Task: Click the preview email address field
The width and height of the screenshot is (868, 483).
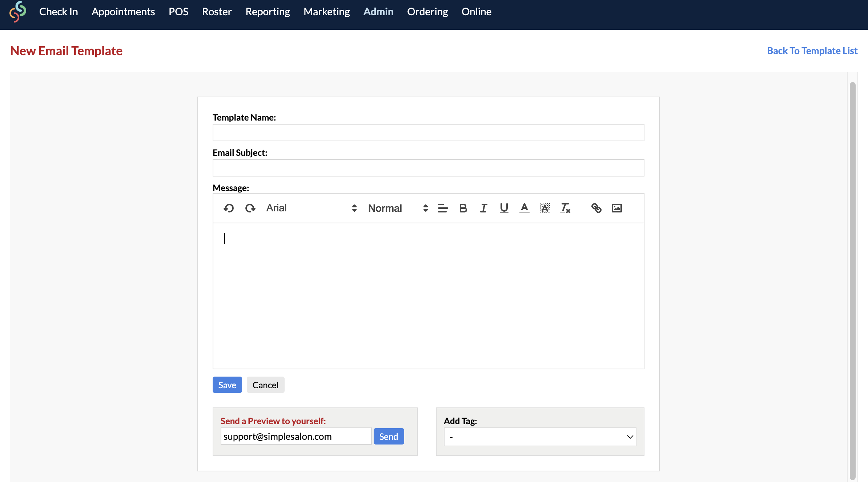Action: click(x=296, y=437)
